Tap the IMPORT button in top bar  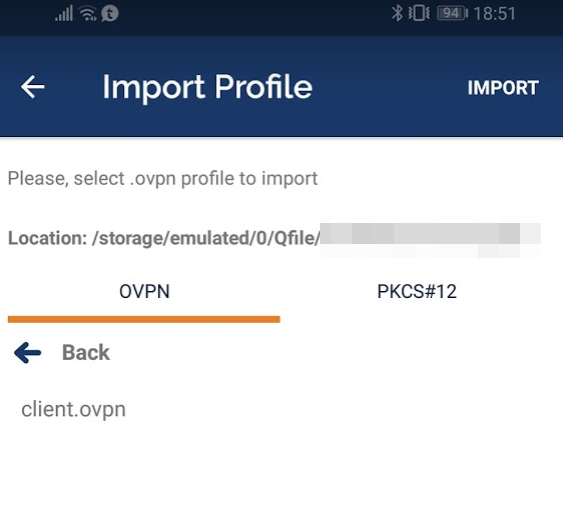point(503,88)
